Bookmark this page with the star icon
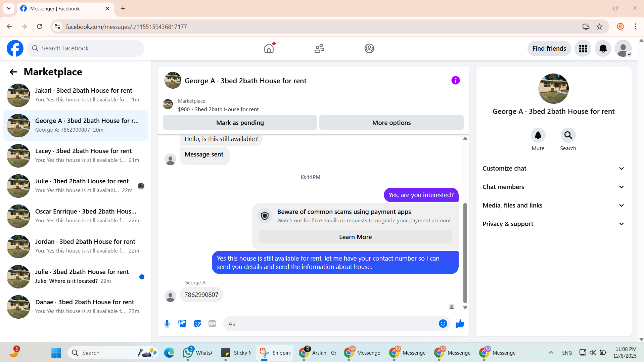The image size is (644, 362). click(x=600, y=27)
